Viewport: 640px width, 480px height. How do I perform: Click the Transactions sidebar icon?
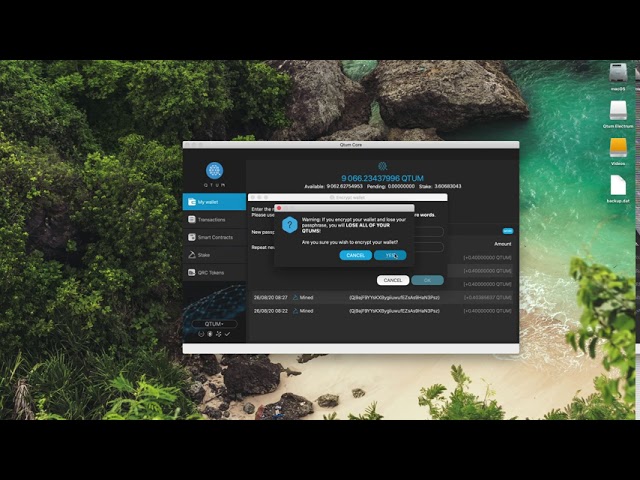[192, 220]
